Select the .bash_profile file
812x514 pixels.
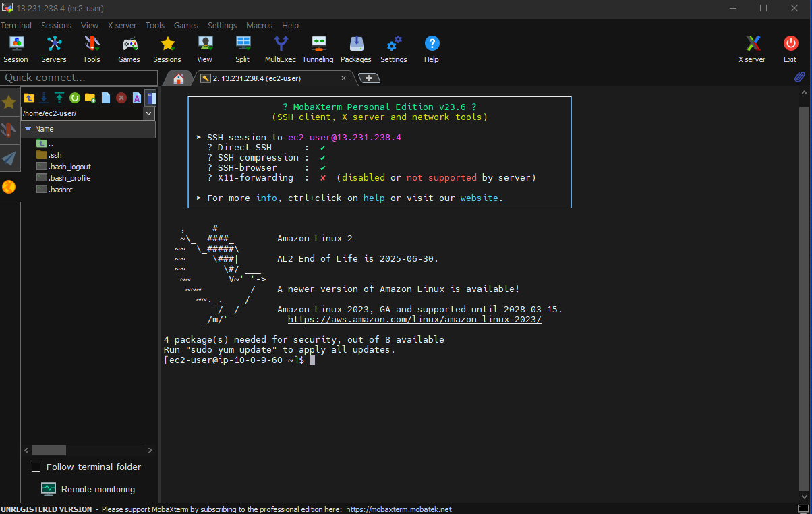tap(63, 178)
